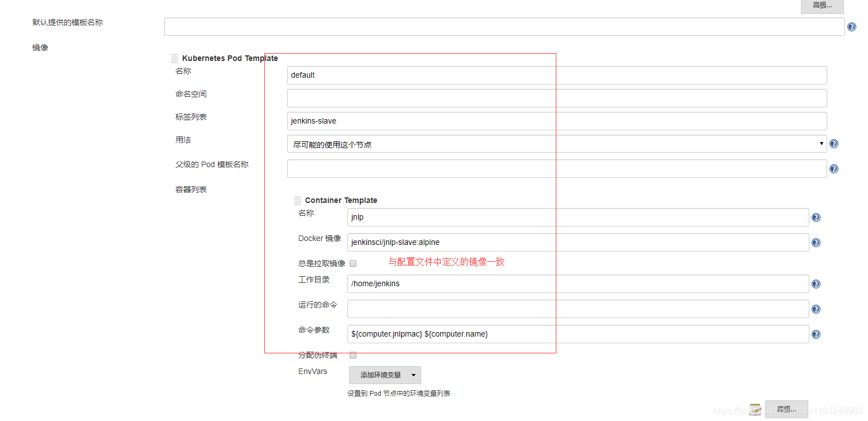The width and height of the screenshot is (868, 421).
Task: Click help icon beside default template name field
Action: point(852,27)
